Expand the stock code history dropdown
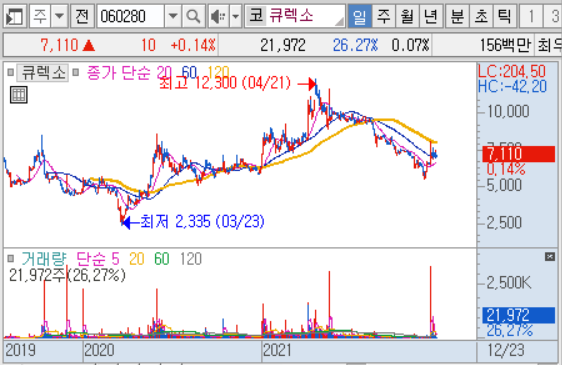This screenshot has height=365, width=562. point(173,16)
